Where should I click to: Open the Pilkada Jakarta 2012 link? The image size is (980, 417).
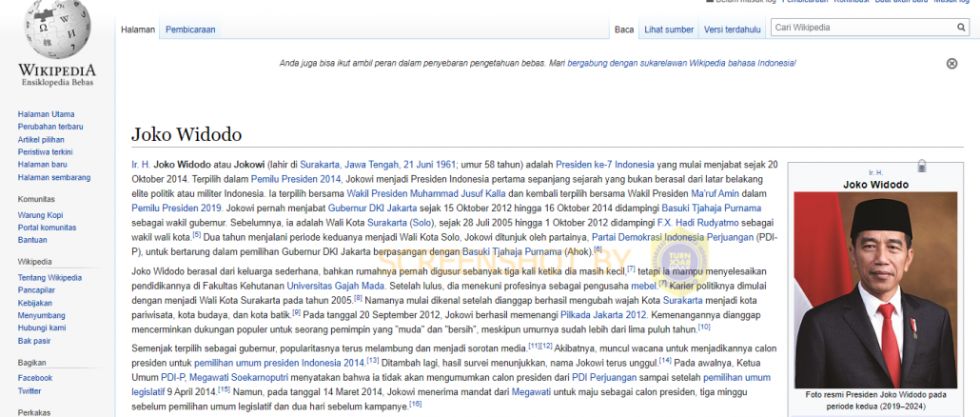[603, 314]
